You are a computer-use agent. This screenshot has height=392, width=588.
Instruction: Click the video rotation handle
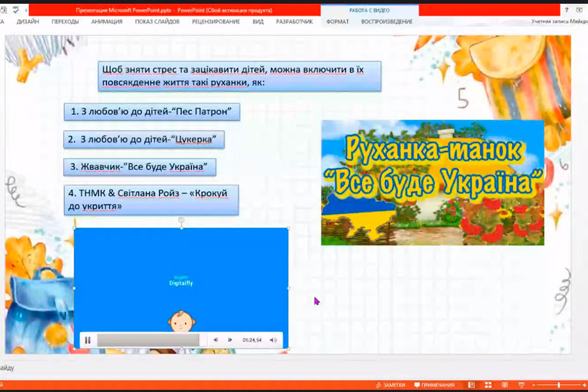tap(182, 221)
